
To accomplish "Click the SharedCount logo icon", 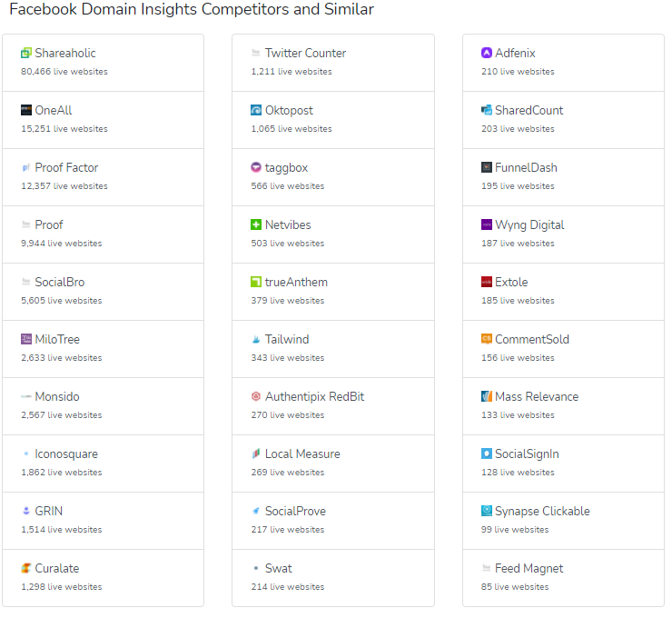I will point(487,111).
